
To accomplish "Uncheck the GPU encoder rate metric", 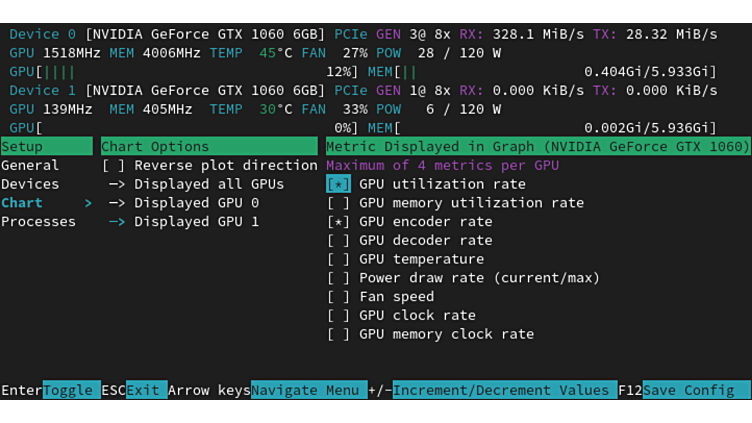I will coord(339,222).
